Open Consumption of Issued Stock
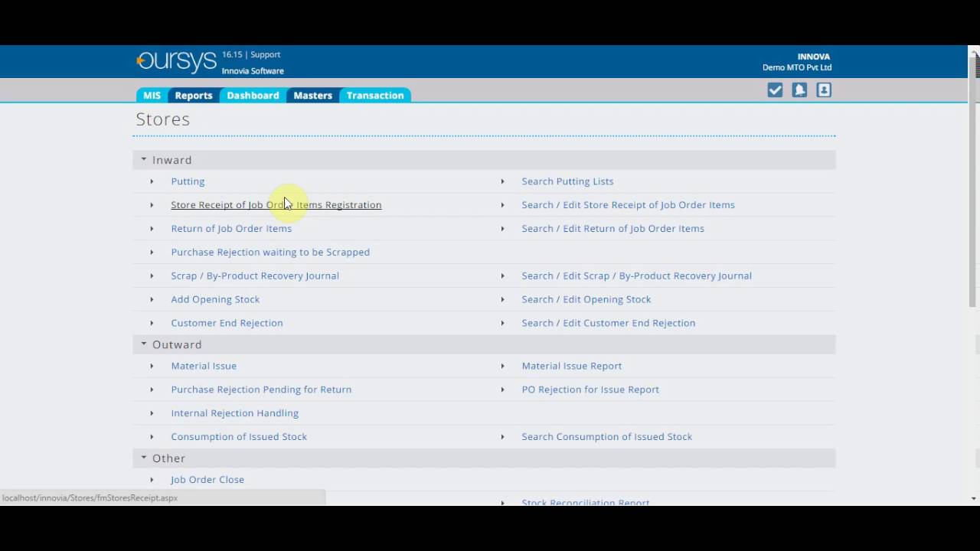Screen dimensions: 980x551 point(239,437)
